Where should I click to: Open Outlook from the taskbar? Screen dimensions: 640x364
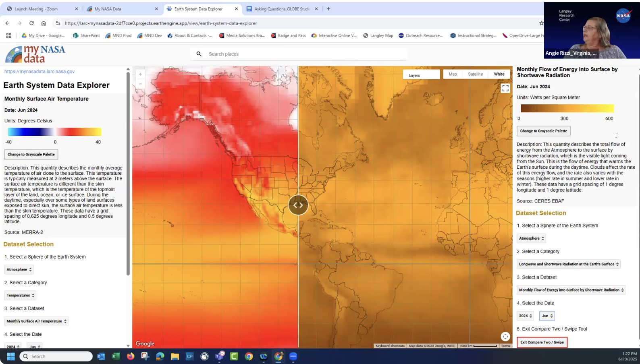[101, 356]
